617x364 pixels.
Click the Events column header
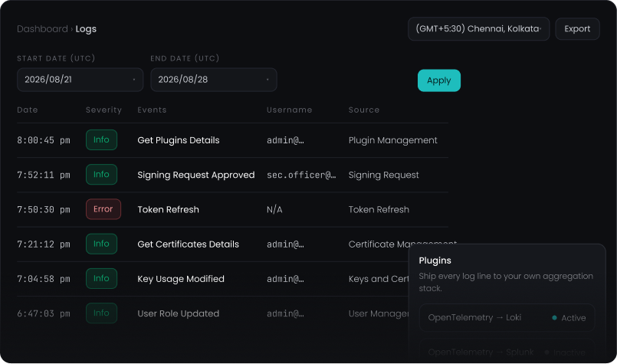click(152, 110)
